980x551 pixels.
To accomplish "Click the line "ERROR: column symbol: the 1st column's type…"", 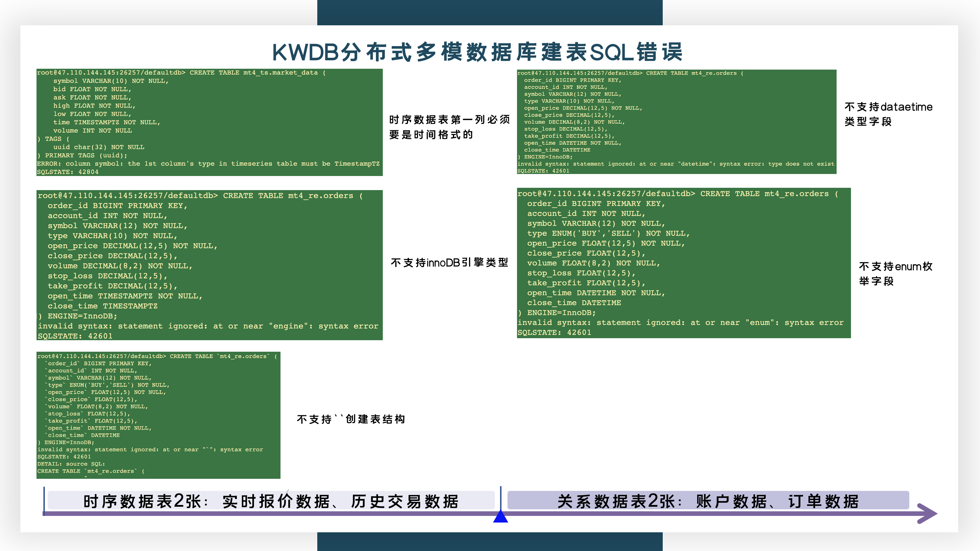I will tap(208, 164).
